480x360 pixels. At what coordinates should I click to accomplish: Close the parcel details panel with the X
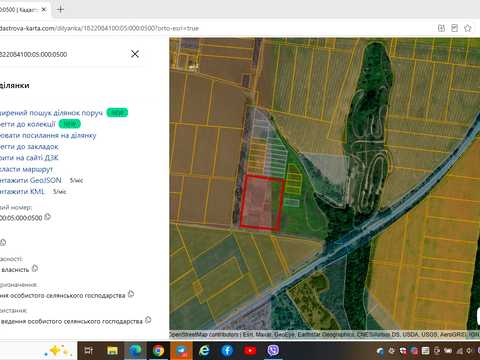tap(135, 54)
